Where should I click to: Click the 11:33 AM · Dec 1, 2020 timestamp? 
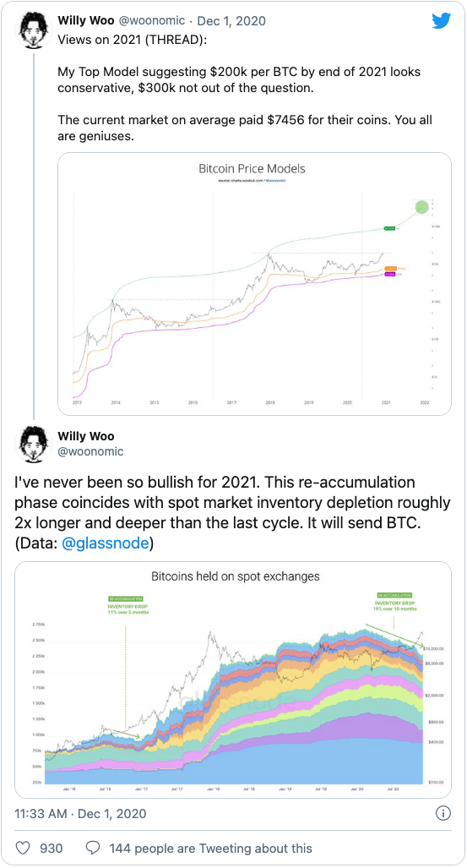pos(81,813)
